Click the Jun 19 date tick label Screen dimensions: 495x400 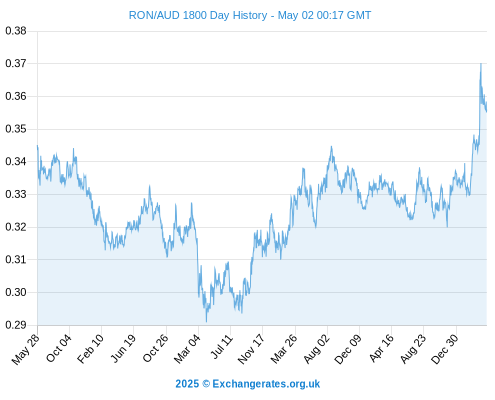(123, 348)
